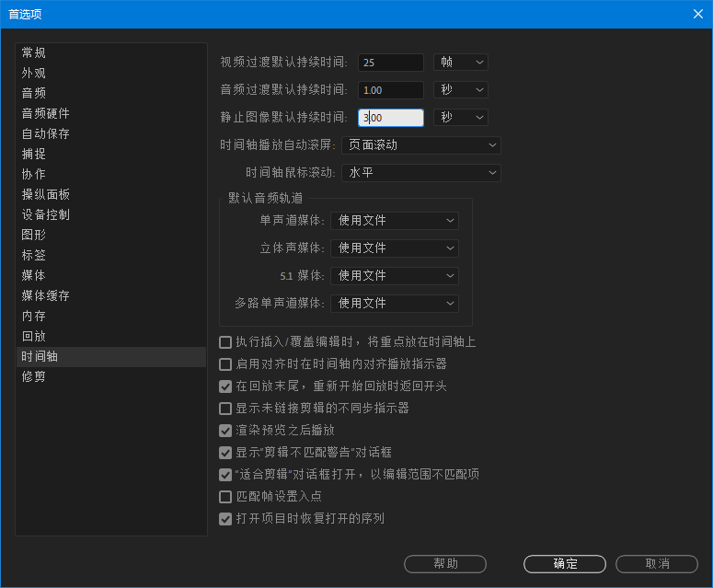Enable 显示未链接剪辑的不同步指示器 checkbox
Image resolution: width=713 pixels, height=588 pixels.
[x=225, y=409]
